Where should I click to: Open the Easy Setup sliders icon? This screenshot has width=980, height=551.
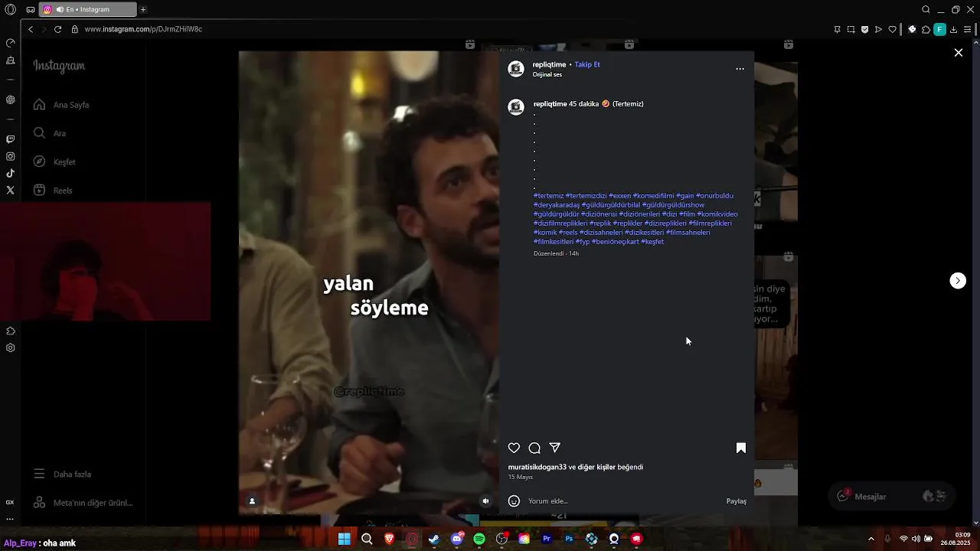968,29
